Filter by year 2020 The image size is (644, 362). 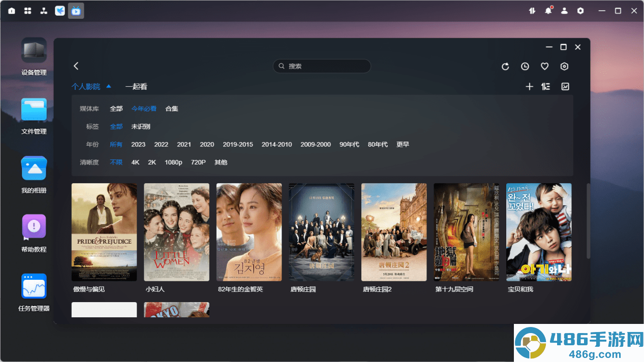click(x=207, y=145)
